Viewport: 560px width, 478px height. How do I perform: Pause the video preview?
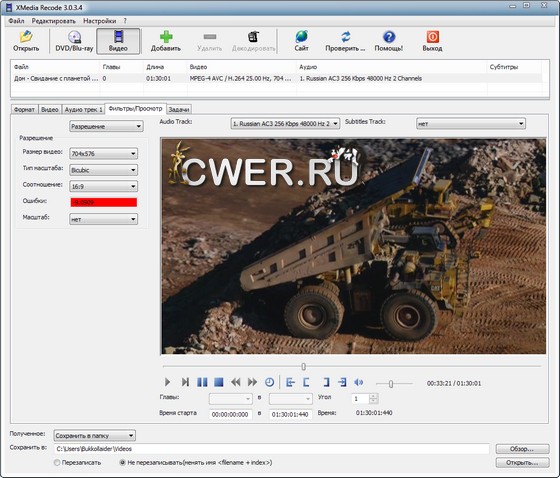pyautogui.click(x=202, y=382)
